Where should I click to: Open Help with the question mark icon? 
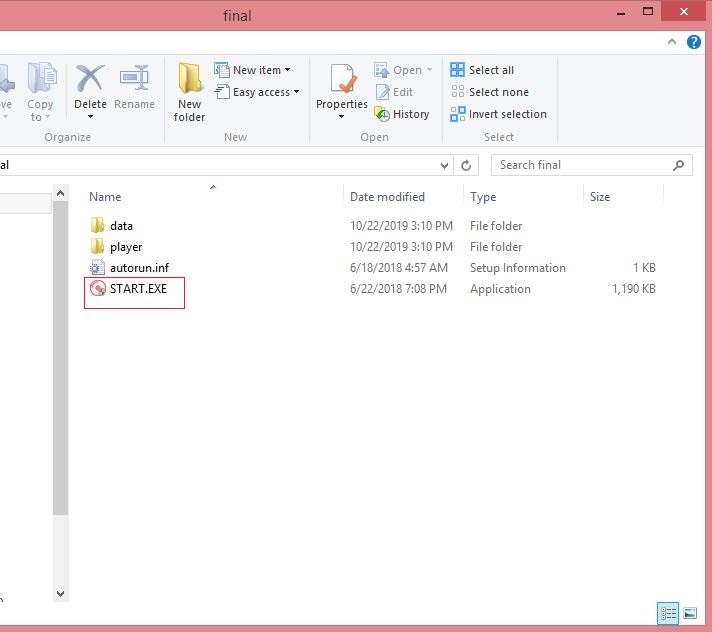point(693,42)
